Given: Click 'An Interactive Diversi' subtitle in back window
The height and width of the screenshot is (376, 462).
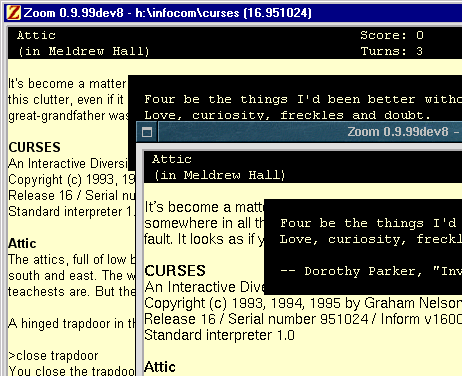Looking at the screenshot, I should tap(68, 163).
